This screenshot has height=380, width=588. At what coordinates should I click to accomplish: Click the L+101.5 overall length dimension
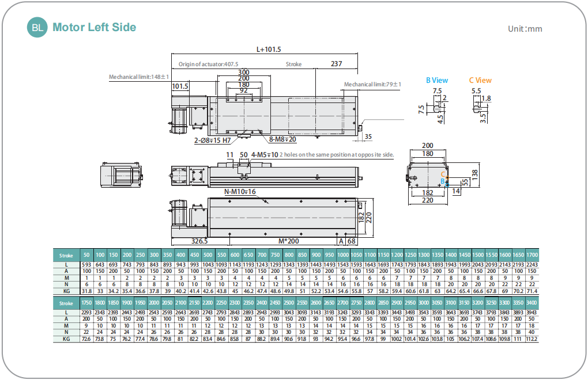click(x=267, y=50)
